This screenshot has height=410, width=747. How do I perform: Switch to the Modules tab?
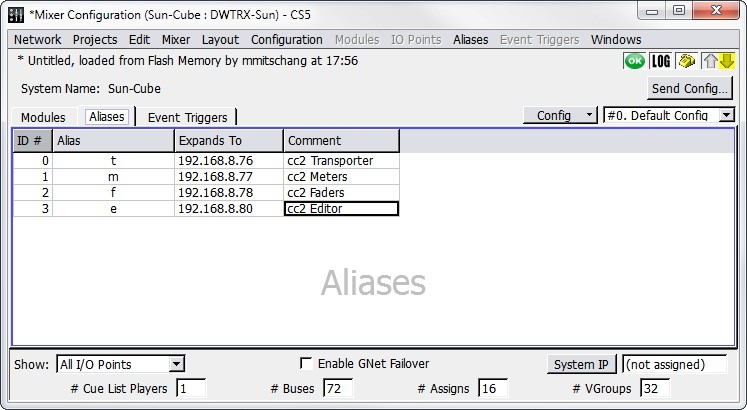[43, 117]
